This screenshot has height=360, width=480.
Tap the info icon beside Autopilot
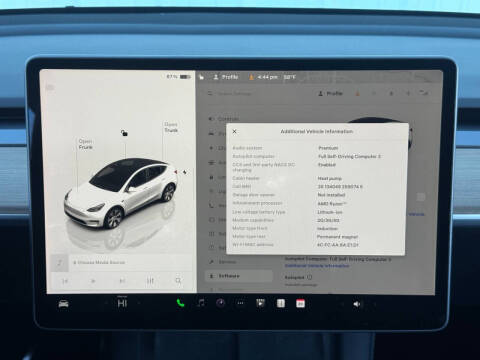click(309, 277)
